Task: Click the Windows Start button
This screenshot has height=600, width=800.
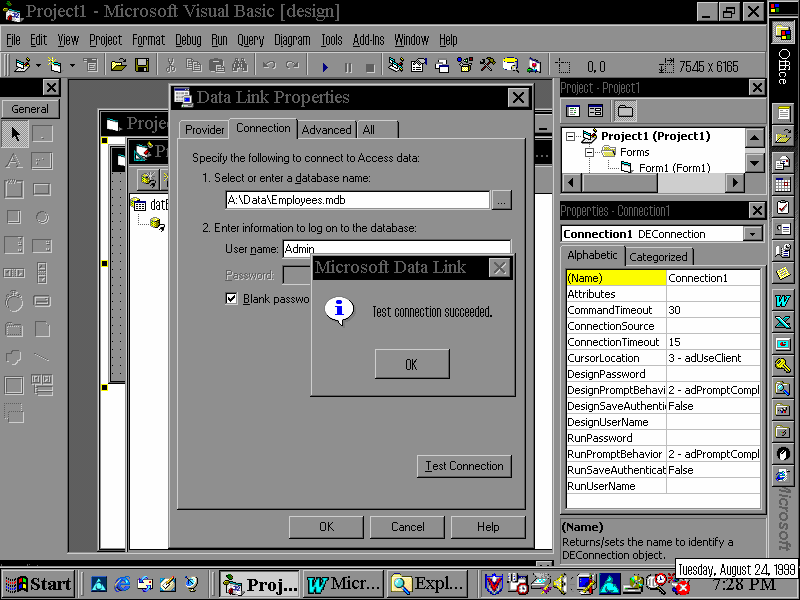Action: pos(39,584)
